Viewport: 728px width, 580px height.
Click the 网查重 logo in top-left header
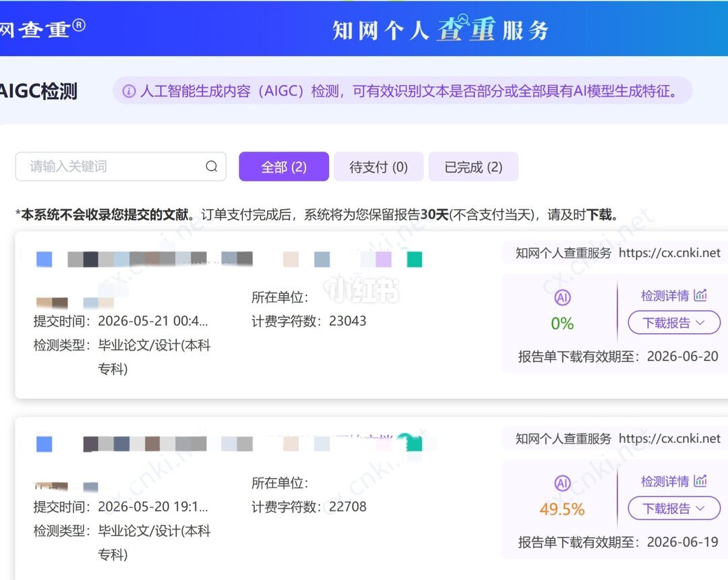click(42, 29)
